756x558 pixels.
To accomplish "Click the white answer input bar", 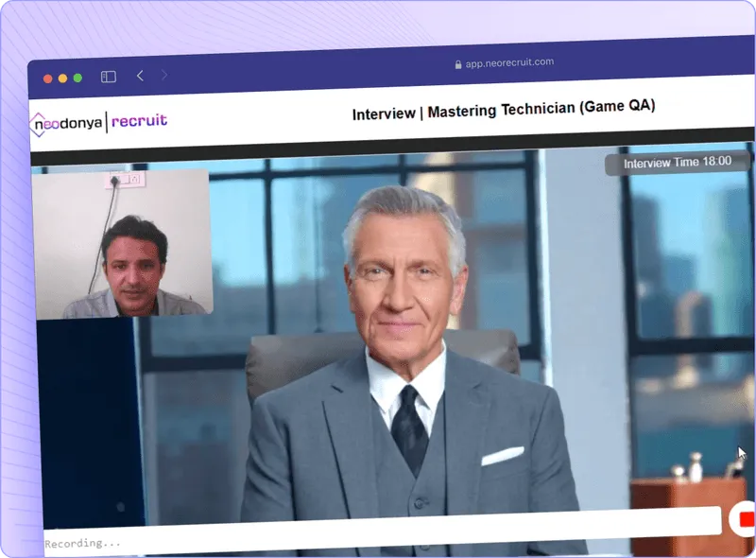I will (x=383, y=531).
